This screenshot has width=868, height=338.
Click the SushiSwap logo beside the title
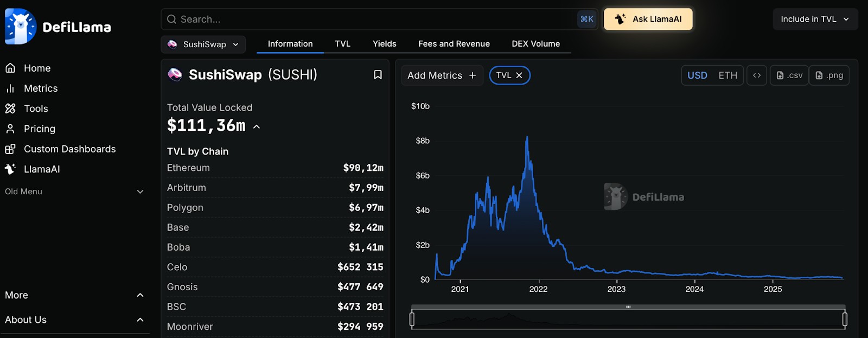coord(175,74)
